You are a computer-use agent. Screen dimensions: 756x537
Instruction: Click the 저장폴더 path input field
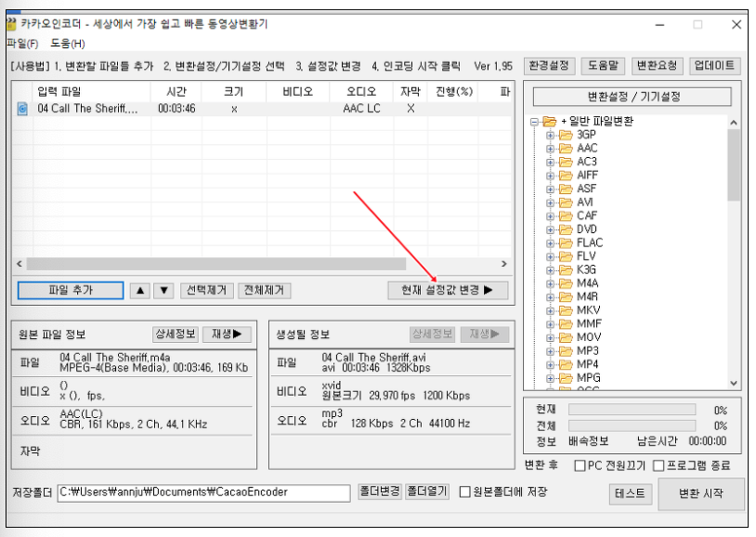coord(204,492)
